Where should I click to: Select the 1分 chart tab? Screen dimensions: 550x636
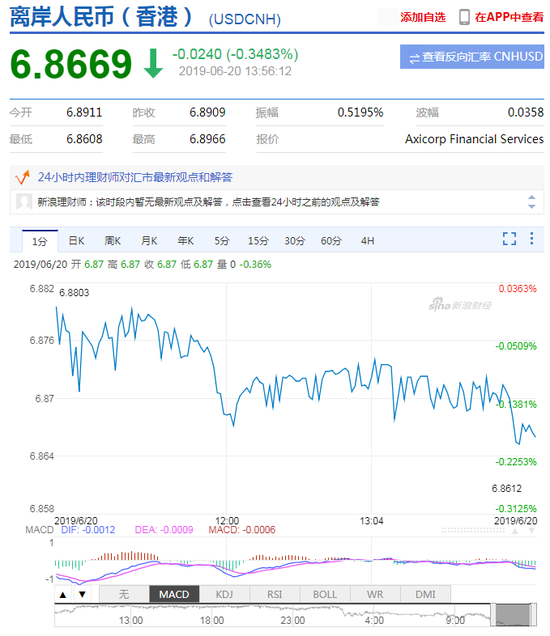[x=40, y=241]
